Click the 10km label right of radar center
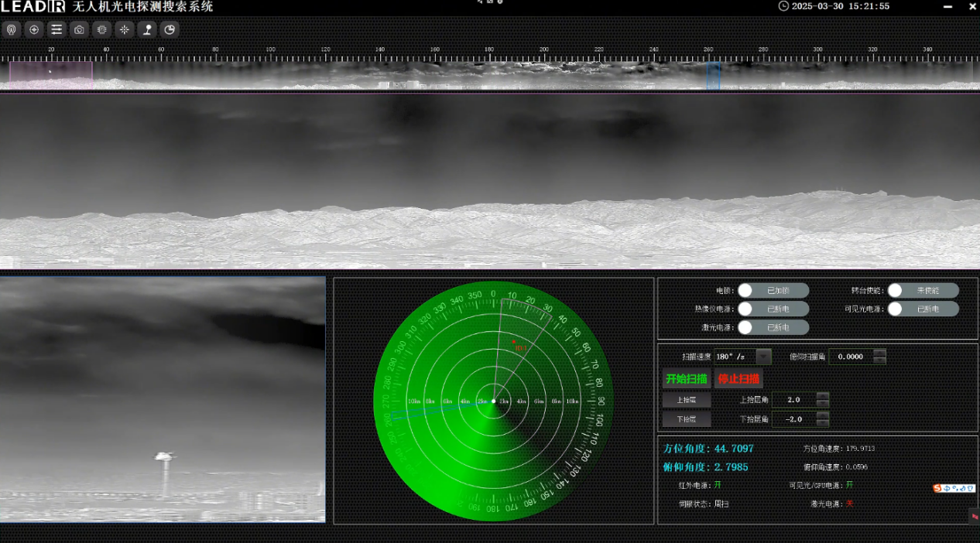980x543 pixels. click(x=572, y=401)
